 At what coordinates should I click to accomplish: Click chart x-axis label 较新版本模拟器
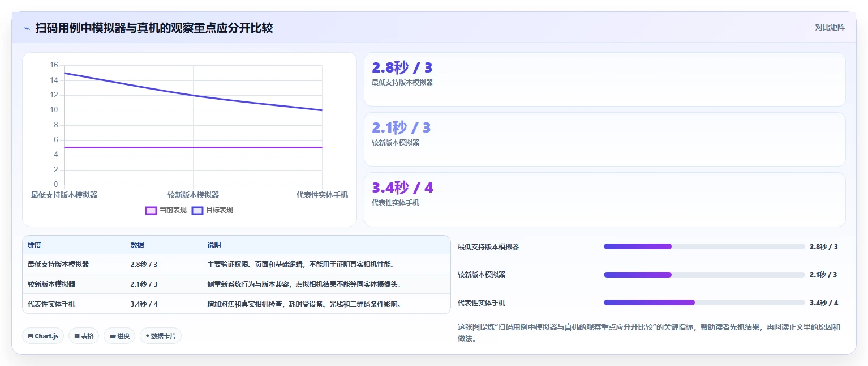pyautogui.click(x=193, y=195)
